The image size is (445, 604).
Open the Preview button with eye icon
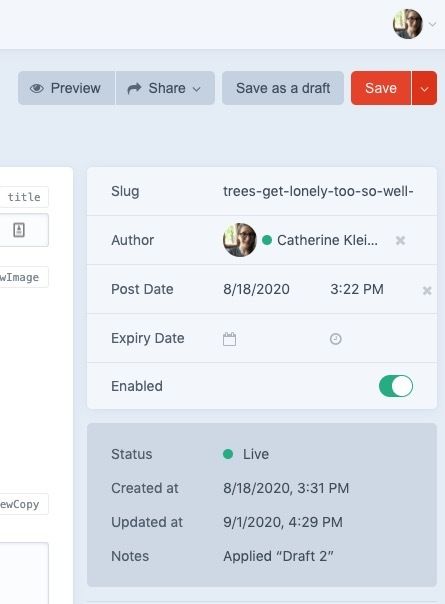point(66,88)
